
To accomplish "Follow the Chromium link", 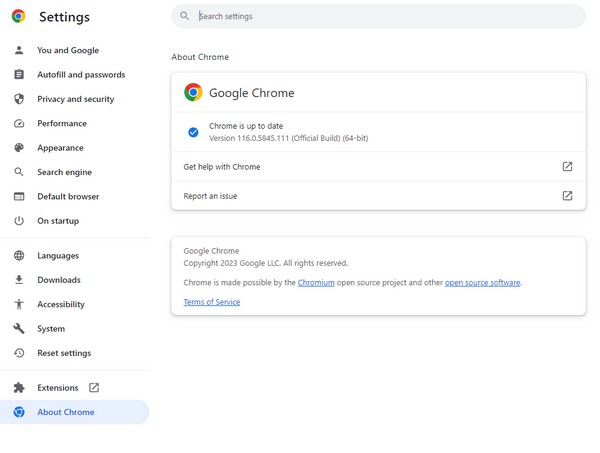I will click(x=316, y=282).
